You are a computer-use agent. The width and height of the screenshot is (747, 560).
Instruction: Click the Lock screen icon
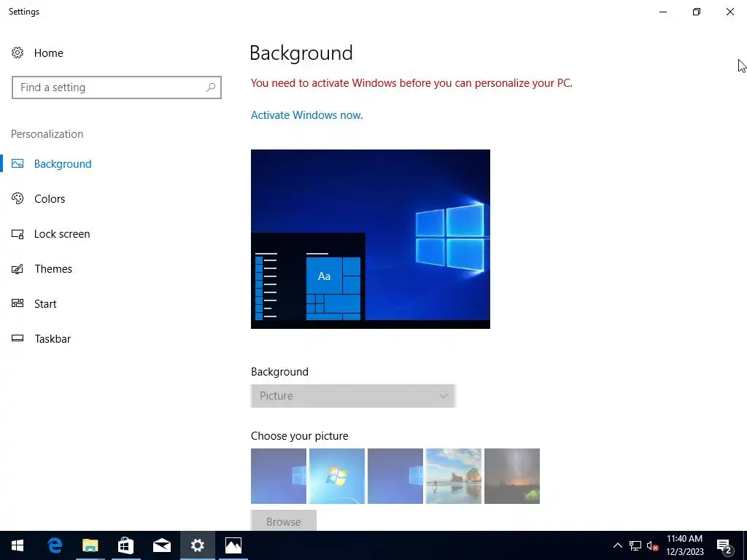coord(18,234)
